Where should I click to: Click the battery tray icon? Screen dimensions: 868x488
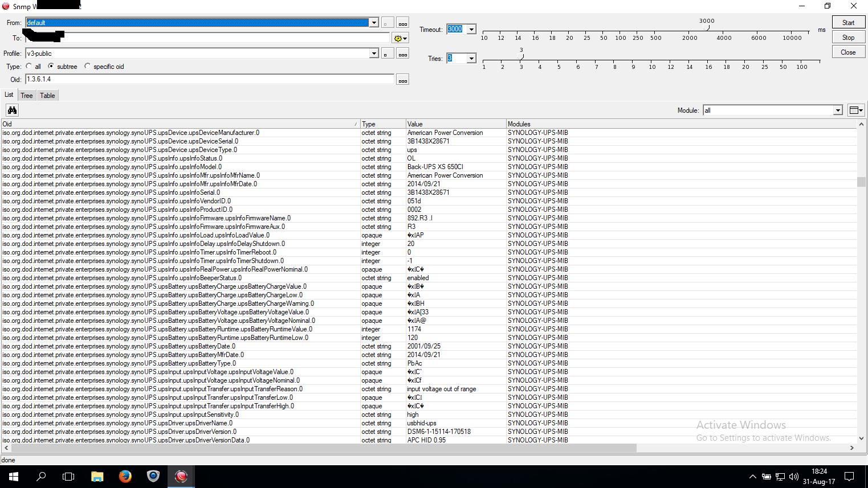(x=767, y=477)
